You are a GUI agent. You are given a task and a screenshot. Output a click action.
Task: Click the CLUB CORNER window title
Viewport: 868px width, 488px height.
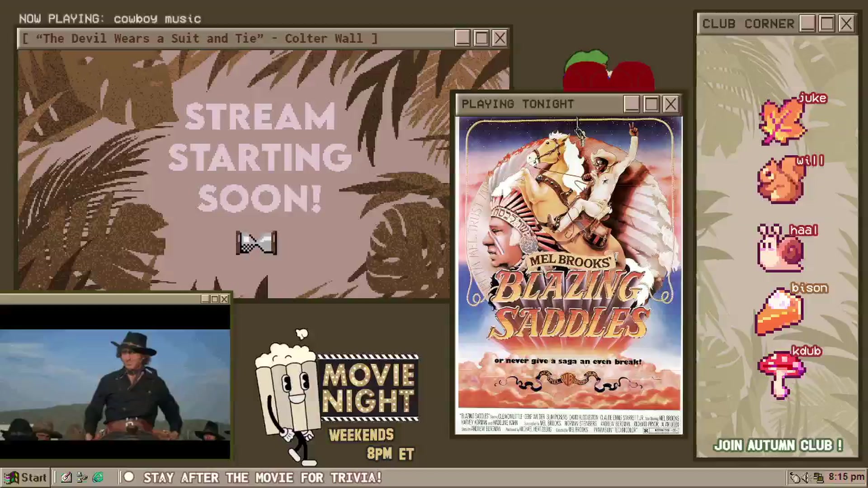(x=748, y=23)
